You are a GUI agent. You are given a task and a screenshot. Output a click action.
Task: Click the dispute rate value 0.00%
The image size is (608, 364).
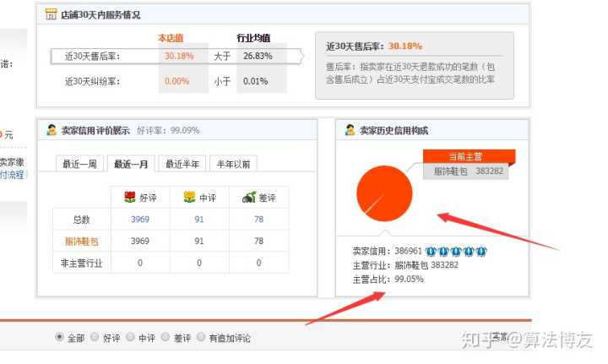tap(176, 81)
